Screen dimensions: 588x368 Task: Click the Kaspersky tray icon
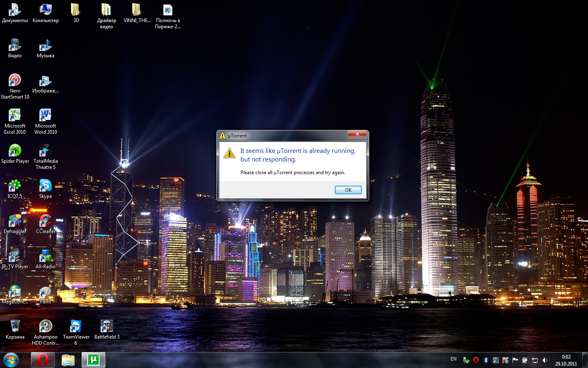pos(506,360)
